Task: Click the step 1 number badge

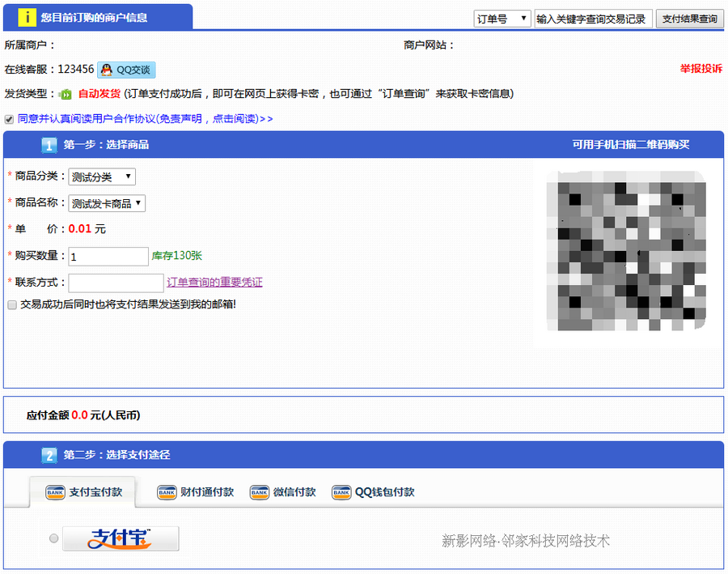Action: [x=49, y=145]
